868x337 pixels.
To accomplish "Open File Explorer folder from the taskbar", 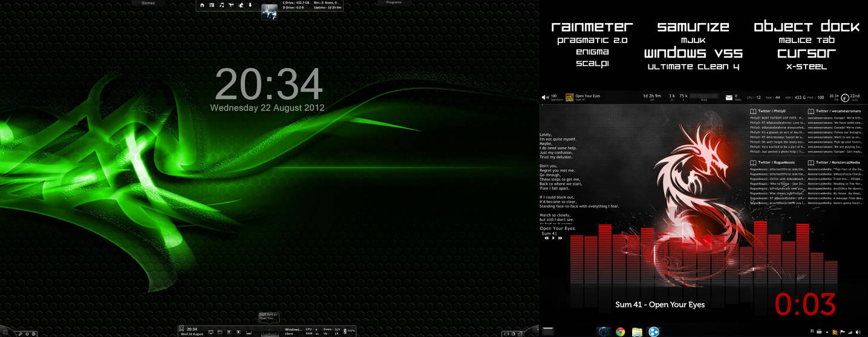I will click(637, 332).
